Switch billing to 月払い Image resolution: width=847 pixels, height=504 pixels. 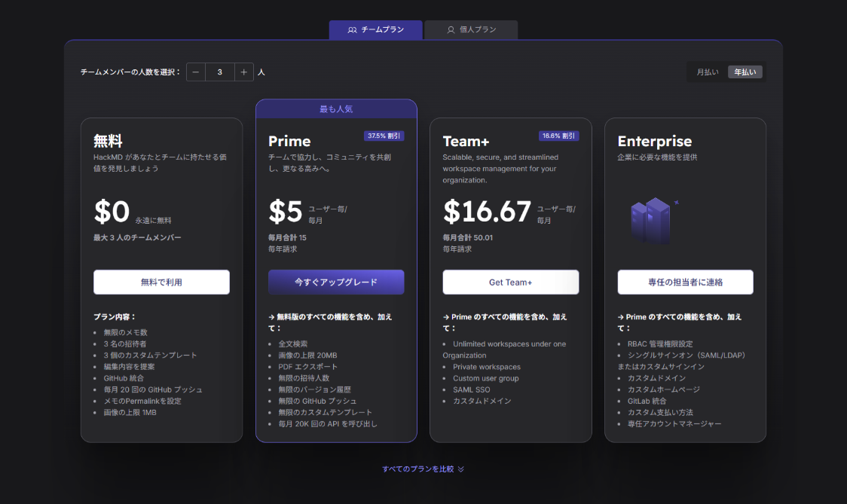click(707, 72)
